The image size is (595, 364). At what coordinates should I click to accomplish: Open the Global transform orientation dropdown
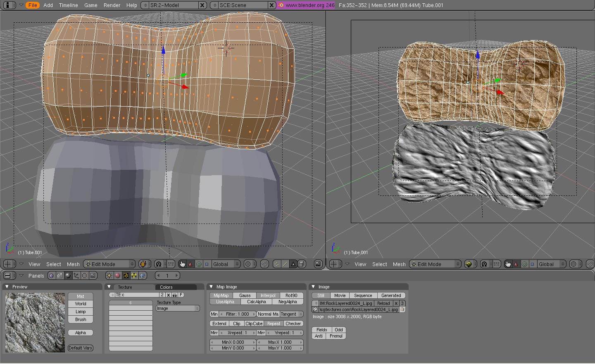coord(226,264)
